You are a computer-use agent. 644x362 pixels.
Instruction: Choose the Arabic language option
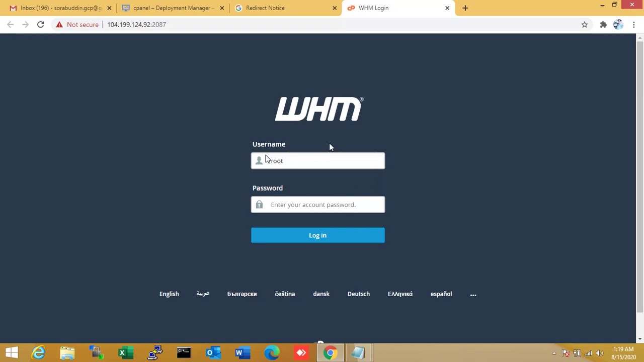[203, 294]
